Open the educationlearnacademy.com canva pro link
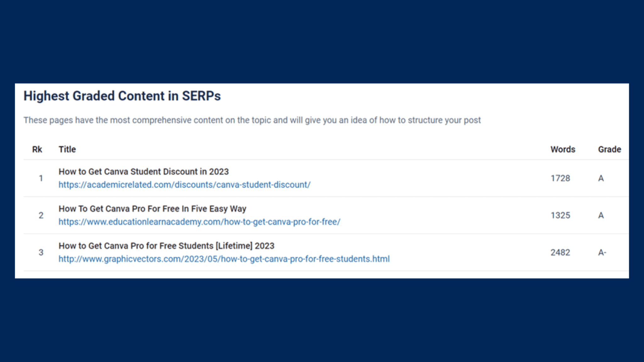The width and height of the screenshot is (644, 362). (199, 222)
